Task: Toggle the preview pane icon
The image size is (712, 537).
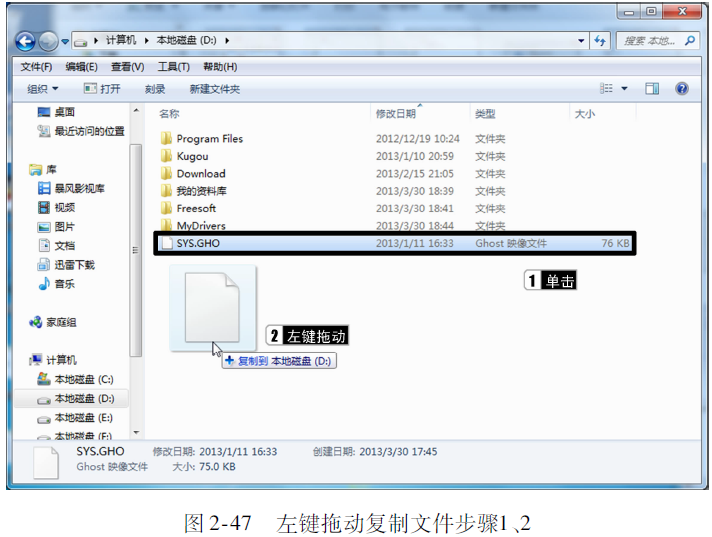Action: pyautogui.click(x=652, y=88)
